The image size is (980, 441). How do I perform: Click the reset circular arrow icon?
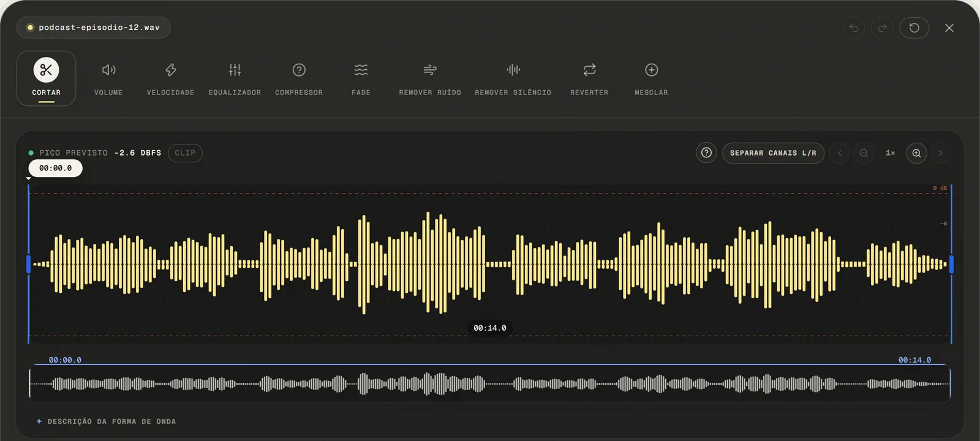914,28
